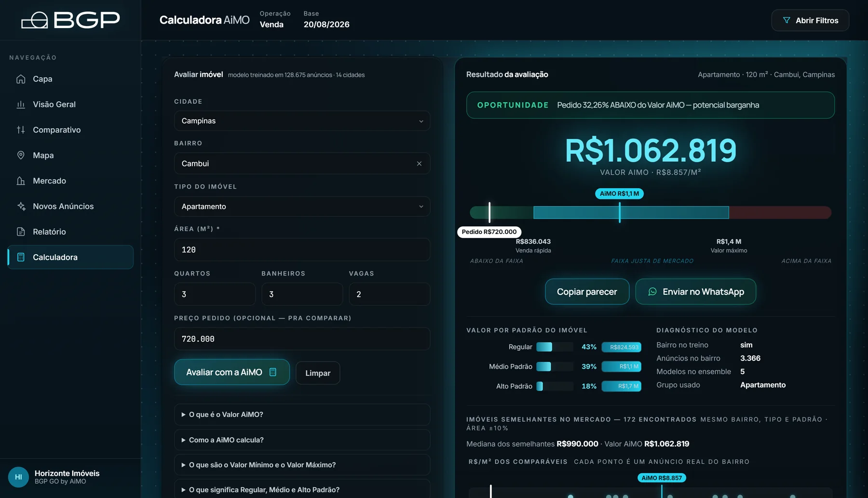Expand Regular, Médio e Alto Padrão question
The width and height of the screenshot is (868, 498).
click(302, 489)
